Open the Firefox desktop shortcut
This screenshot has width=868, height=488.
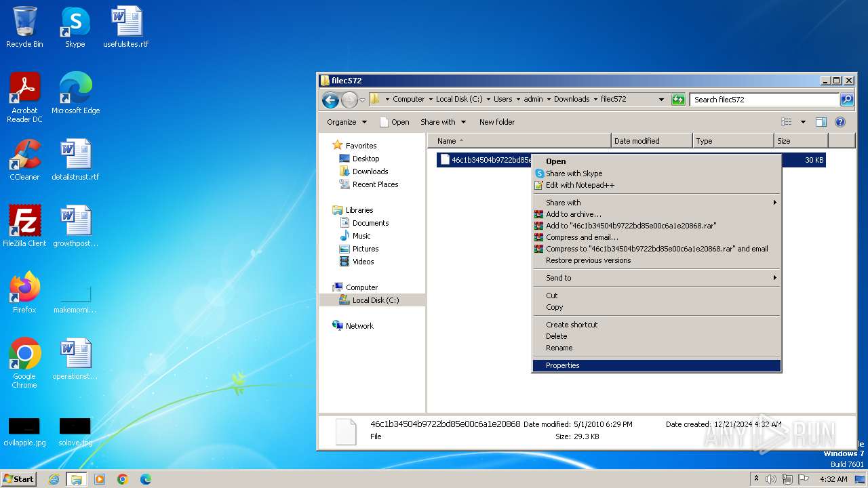[x=24, y=293]
